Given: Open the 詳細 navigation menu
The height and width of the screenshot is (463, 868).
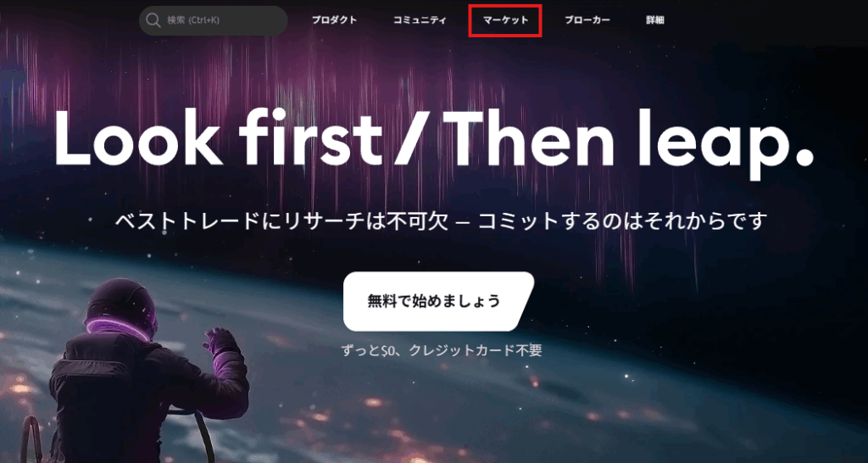Looking at the screenshot, I should 655,20.
